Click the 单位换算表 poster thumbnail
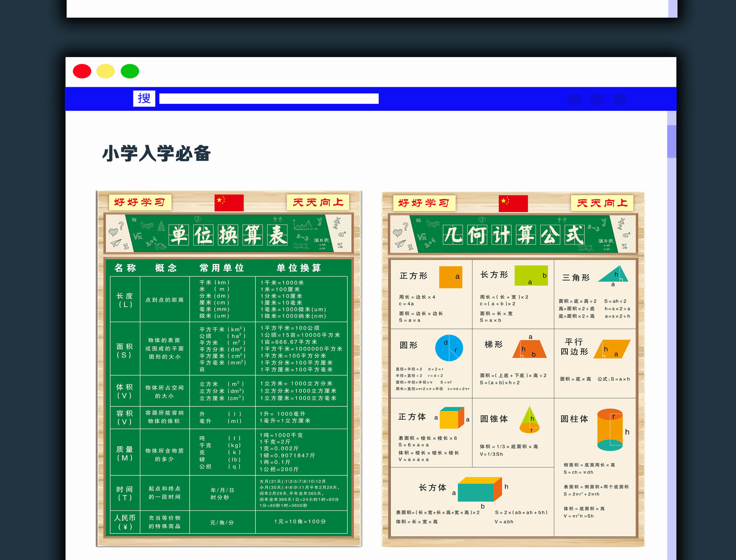The width and height of the screenshot is (736, 560). point(229,368)
